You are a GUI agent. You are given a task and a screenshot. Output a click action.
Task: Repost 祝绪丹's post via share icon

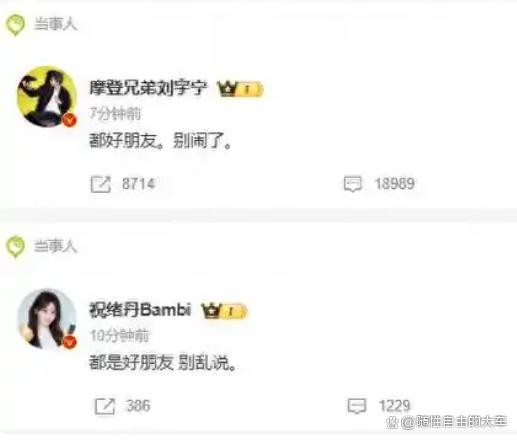point(105,406)
